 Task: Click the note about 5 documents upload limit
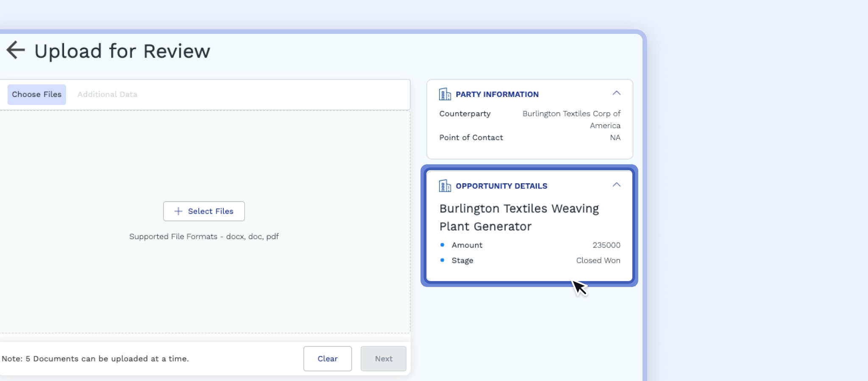pyautogui.click(x=95, y=359)
